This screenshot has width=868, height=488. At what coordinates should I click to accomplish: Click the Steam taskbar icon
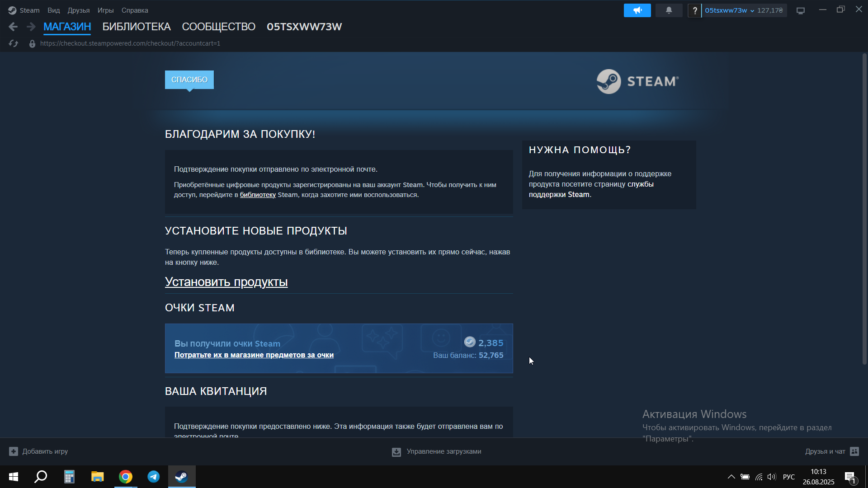coord(182,477)
